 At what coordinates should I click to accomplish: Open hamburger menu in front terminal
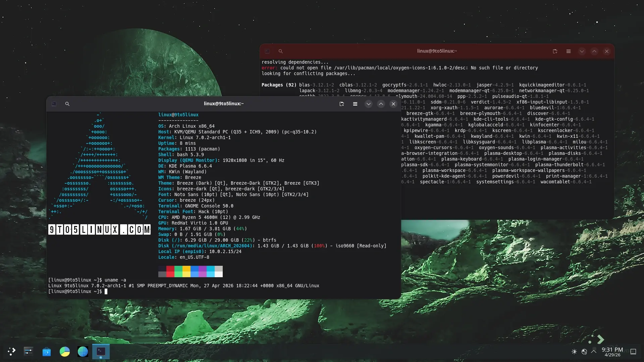[x=355, y=104]
